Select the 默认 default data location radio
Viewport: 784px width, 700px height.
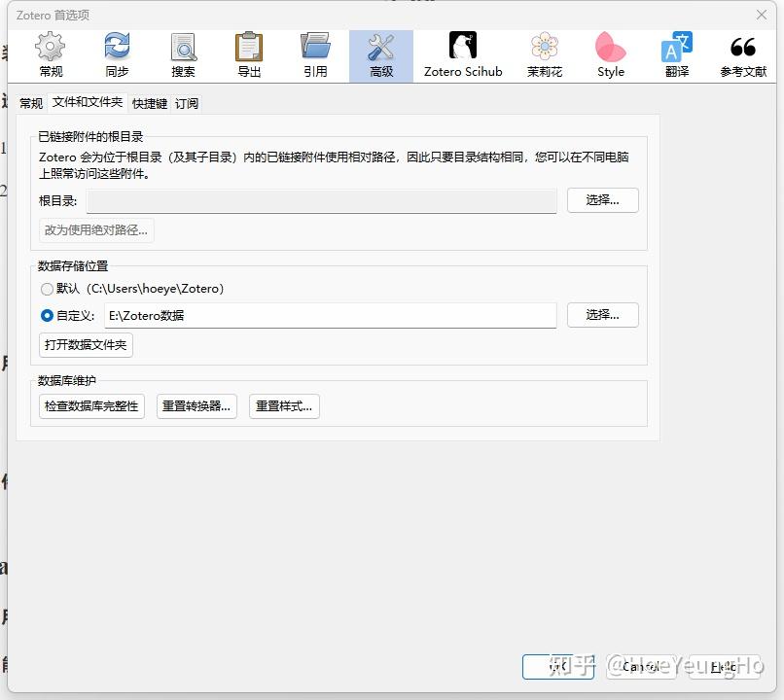coord(47,289)
